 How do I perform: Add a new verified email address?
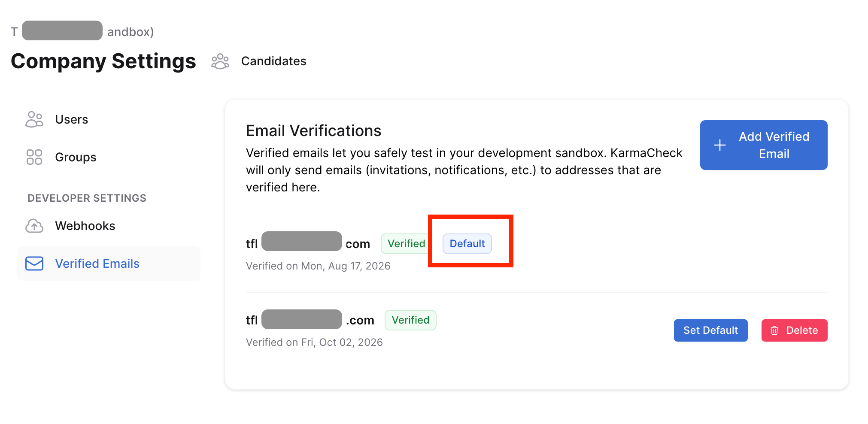(764, 145)
